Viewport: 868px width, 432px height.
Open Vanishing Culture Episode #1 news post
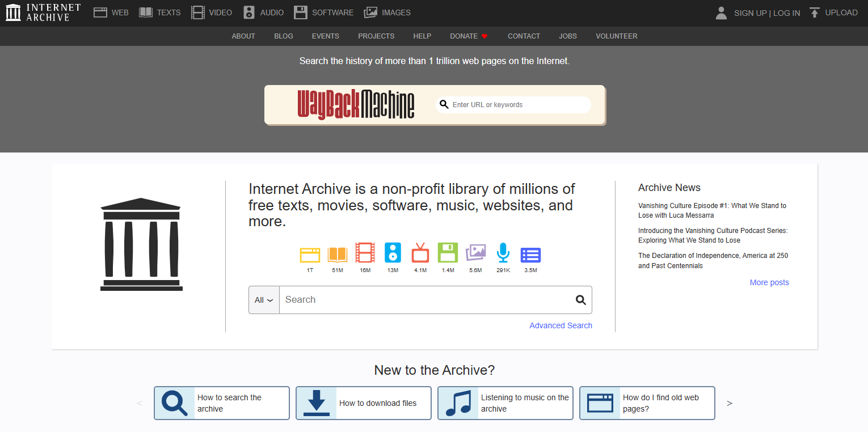pos(712,210)
